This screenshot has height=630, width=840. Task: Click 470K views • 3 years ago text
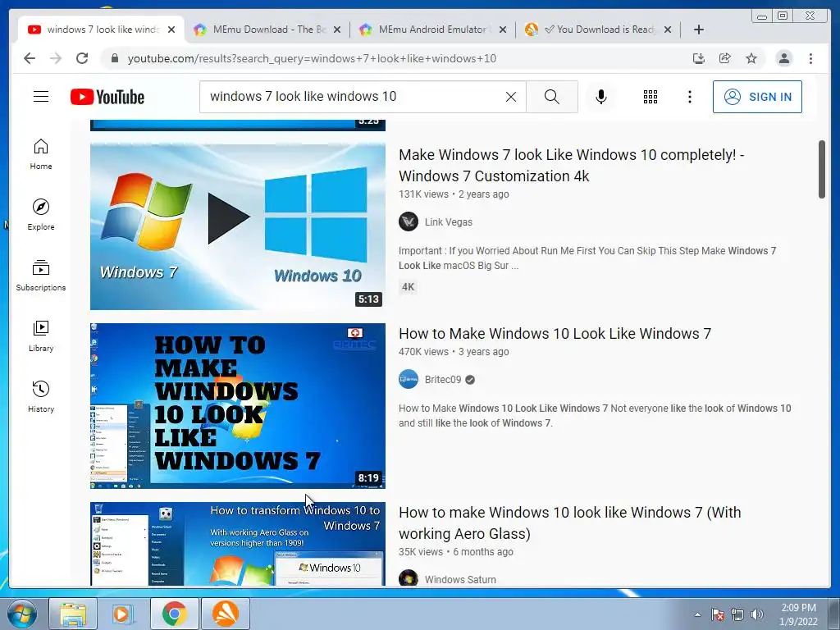click(454, 351)
